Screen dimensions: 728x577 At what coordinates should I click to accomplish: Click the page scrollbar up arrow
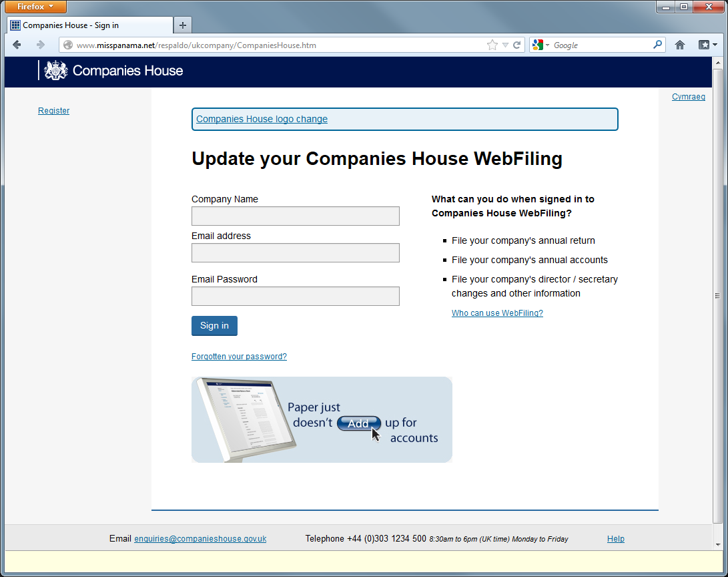tap(718, 62)
